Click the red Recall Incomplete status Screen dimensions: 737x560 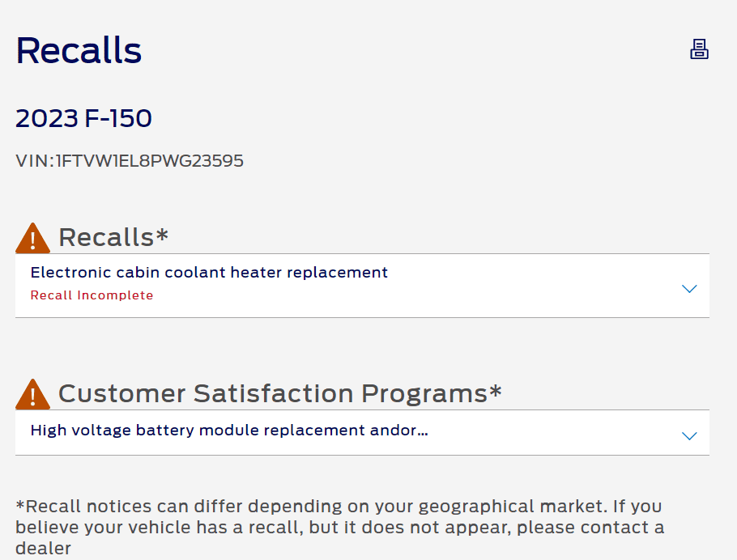[x=92, y=295]
